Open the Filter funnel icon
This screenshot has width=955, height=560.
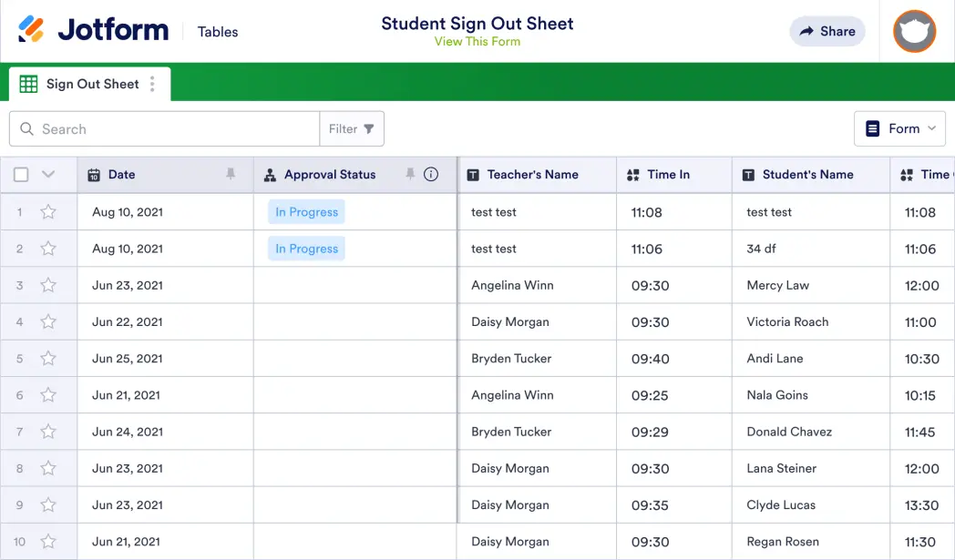[x=370, y=128]
